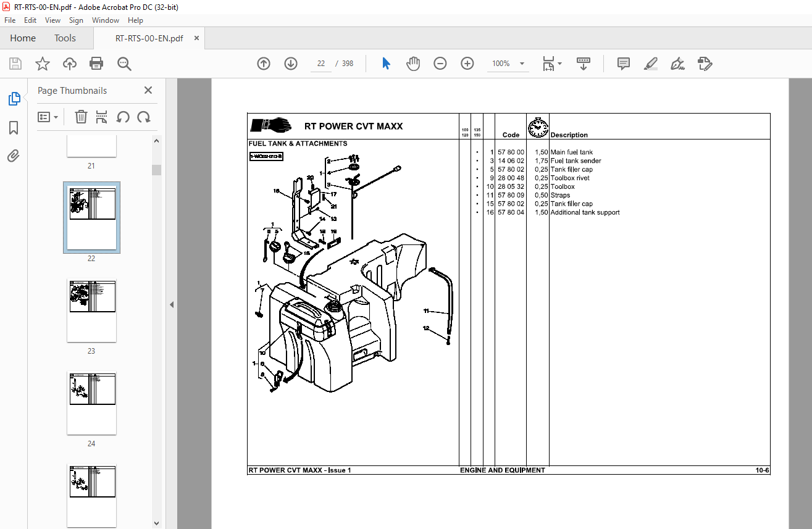Click part code '14 06 02'
The image size is (812, 529).
click(511, 160)
